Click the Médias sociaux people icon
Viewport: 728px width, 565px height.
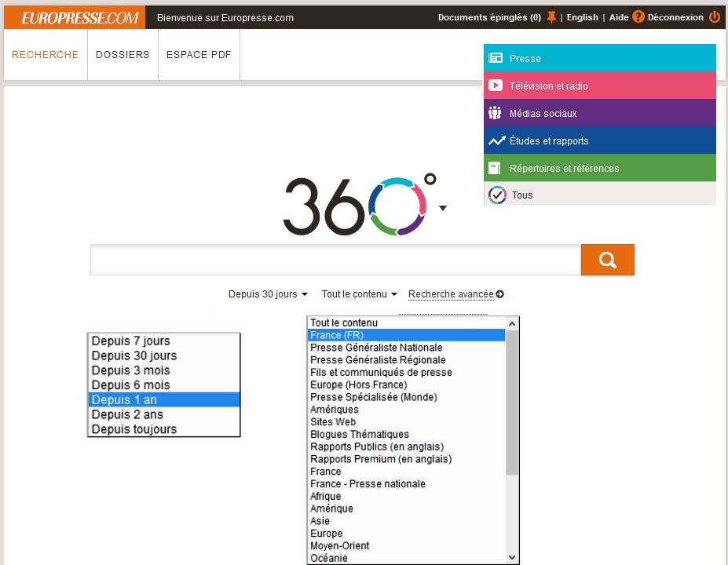pos(495,113)
